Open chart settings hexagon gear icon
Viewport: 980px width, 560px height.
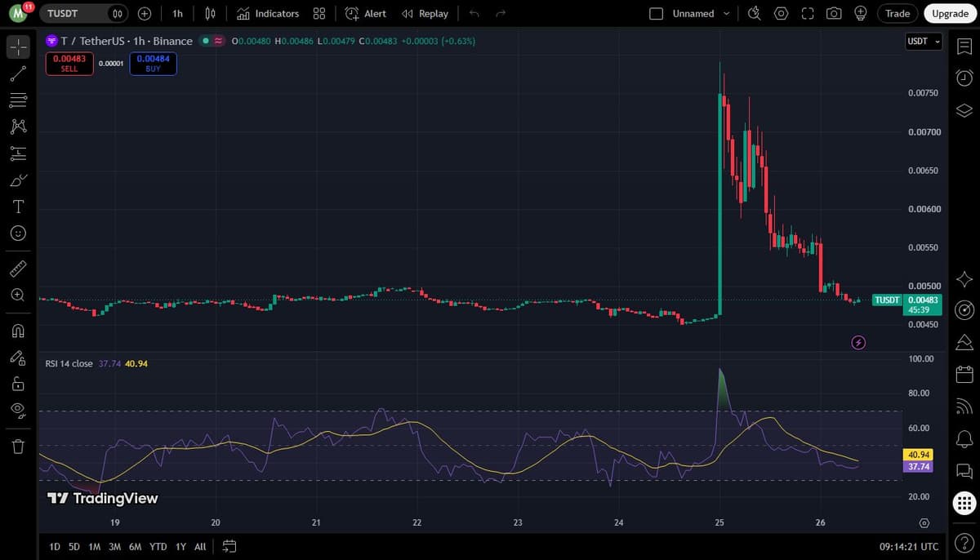pyautogui.click(x=782, y=14)
